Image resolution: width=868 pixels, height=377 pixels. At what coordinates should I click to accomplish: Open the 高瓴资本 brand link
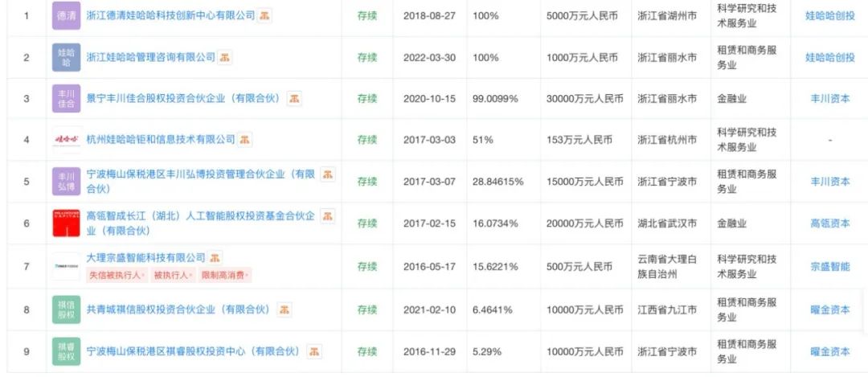tap(829, 223)
